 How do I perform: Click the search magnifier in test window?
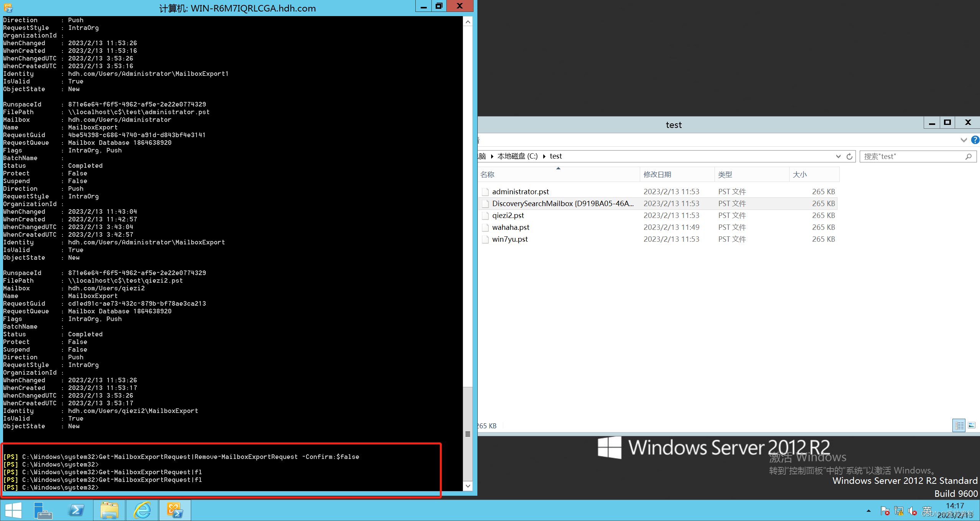tap(968, 156)
